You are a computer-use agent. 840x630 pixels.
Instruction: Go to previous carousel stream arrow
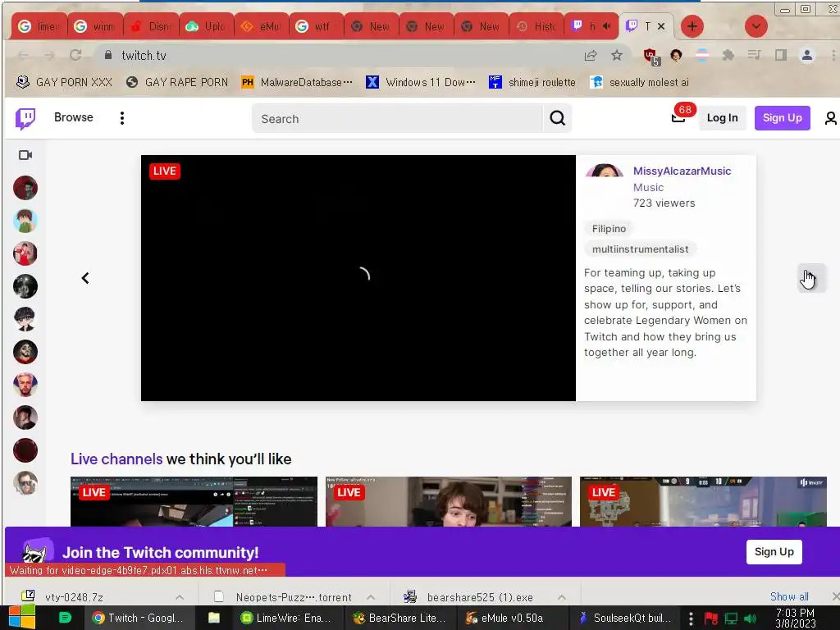pyautogui.click(x=85, y=278)
